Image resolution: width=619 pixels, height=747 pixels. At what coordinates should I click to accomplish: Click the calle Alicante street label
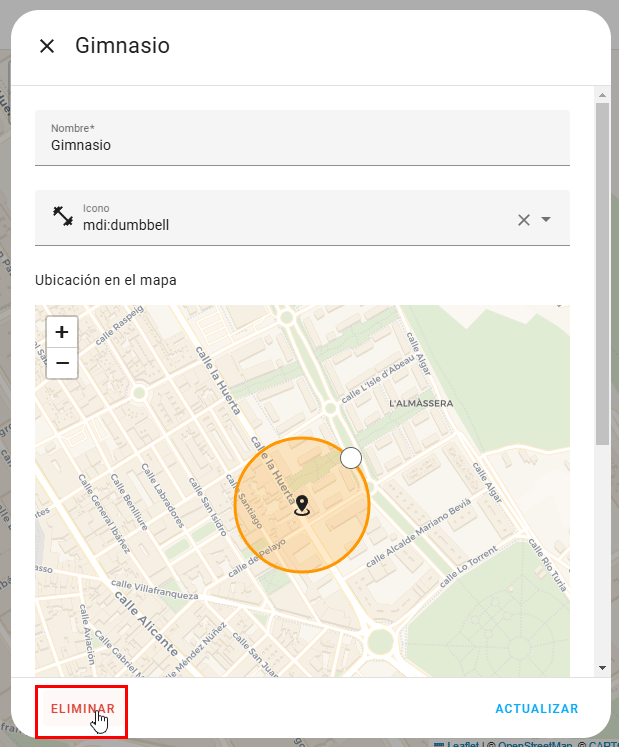(x=145, y=620)
